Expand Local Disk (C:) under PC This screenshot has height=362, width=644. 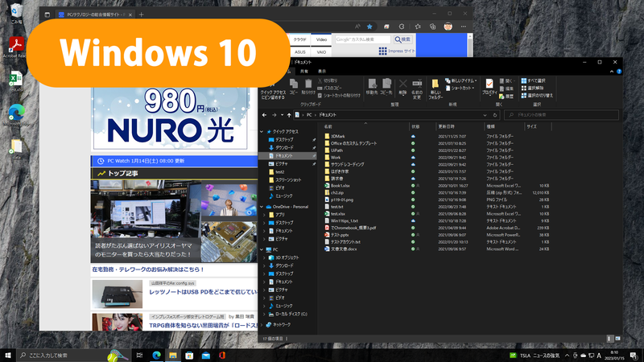pos(264,315)
